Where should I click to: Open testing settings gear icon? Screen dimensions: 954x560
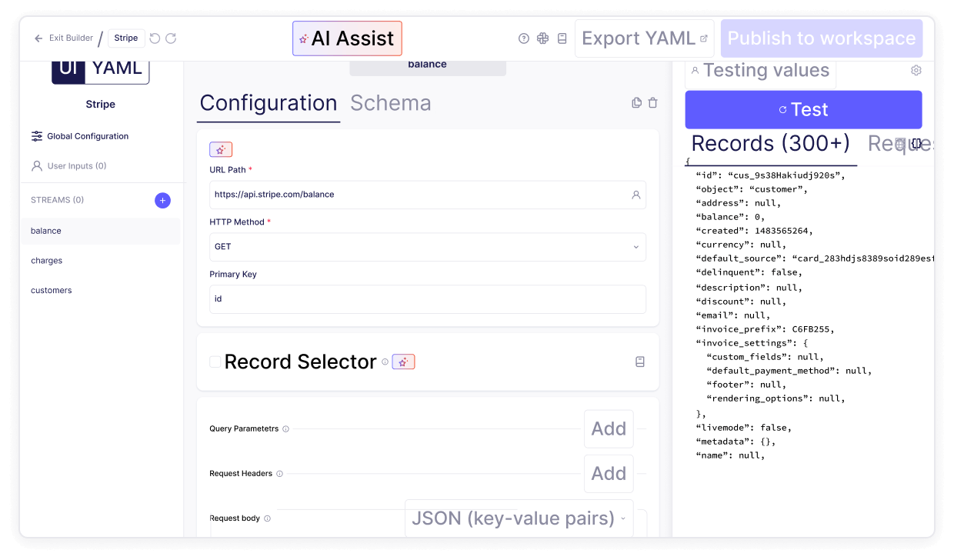tap(916, 70)
